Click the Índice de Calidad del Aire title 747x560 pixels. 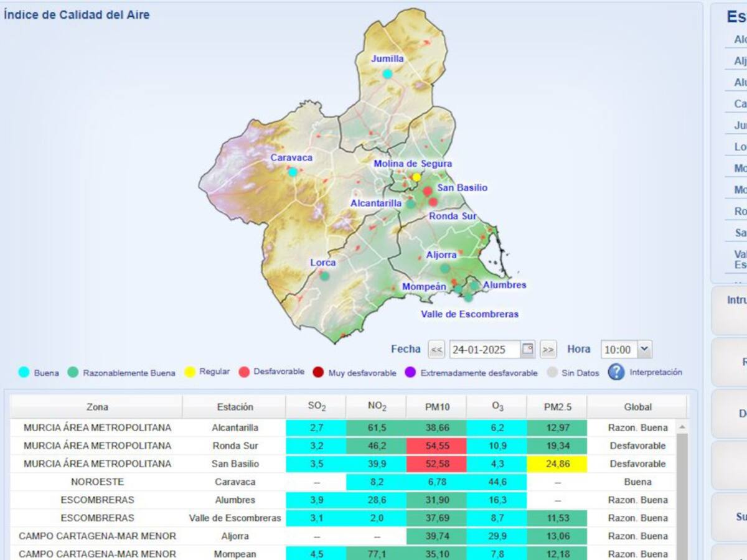click(x=77, y=14)
